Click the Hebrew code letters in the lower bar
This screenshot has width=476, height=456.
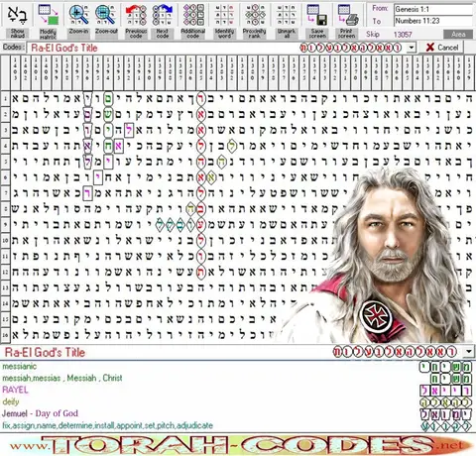pos(396,352)
